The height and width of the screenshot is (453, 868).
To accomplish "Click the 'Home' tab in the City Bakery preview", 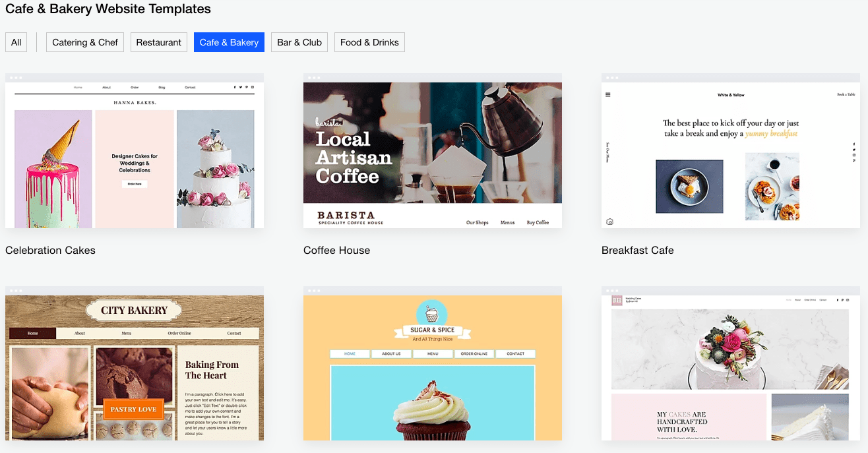I will click(x=33, y=334).
